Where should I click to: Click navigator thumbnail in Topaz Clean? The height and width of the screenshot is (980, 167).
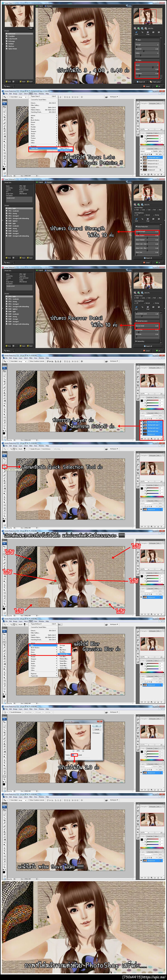pos(148,16)
